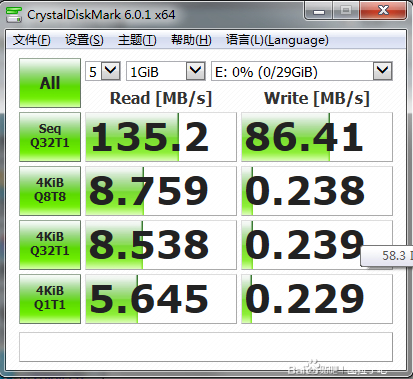Expand the test count dropdown showing 5
The image size is (413, 379).
[110, 71]
